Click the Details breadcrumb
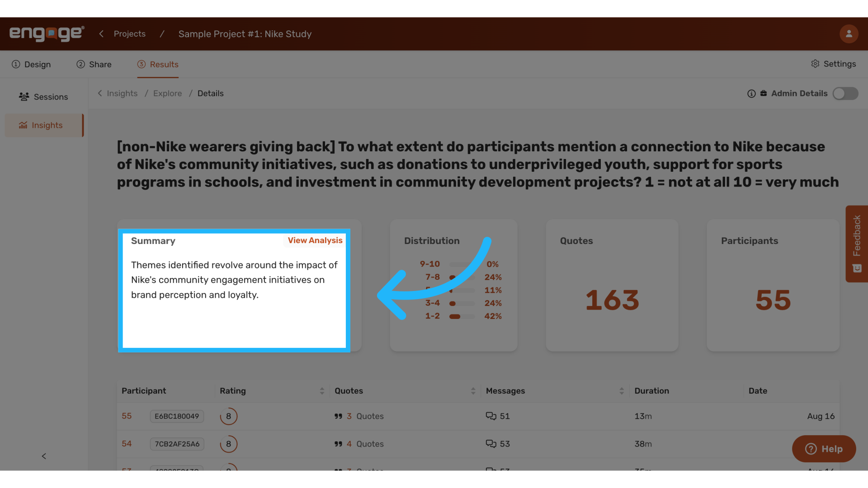The image size is (868, 488). [211, 94]
